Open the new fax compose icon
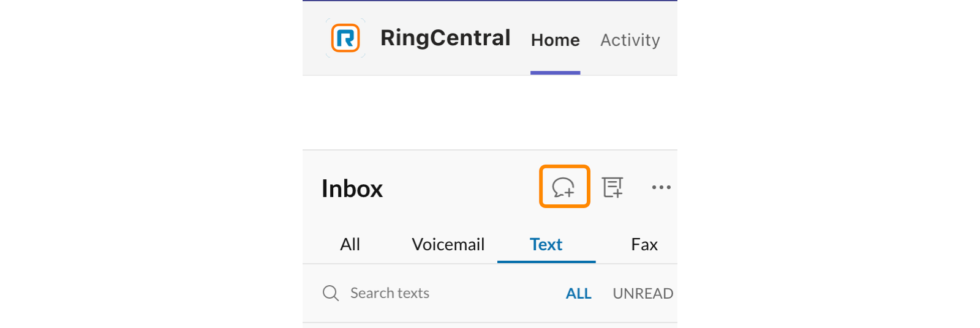This screenshot has width=980, height=328. click(x=612, y=187)
